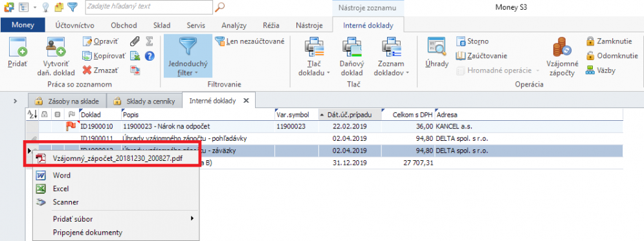Click the red flag on row ID1900010

[71, 126]
